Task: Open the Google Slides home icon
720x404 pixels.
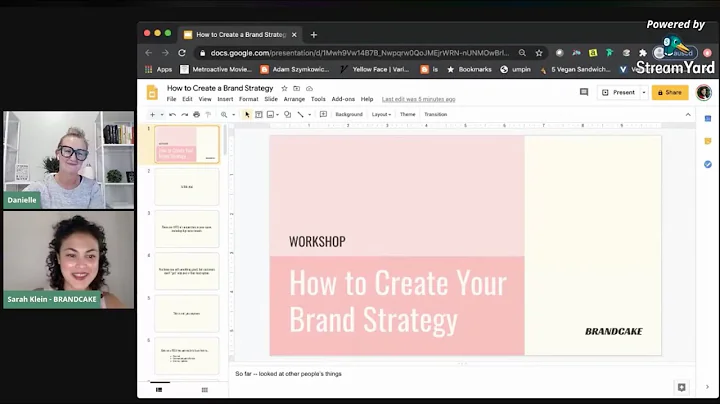Action: click(x=152, y=92)
